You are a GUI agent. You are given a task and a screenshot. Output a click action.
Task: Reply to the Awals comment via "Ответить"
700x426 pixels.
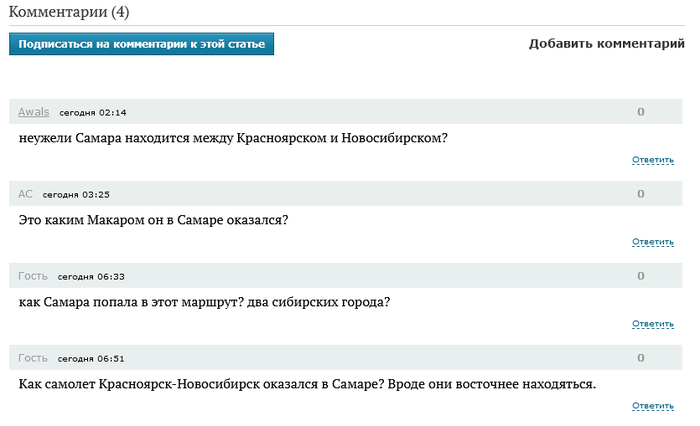click(x=653, y=160)
